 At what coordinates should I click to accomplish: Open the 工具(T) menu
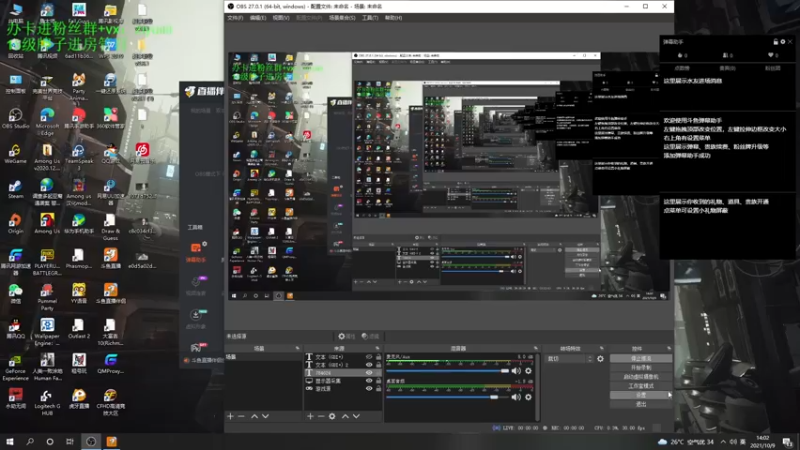coord(370,18)
